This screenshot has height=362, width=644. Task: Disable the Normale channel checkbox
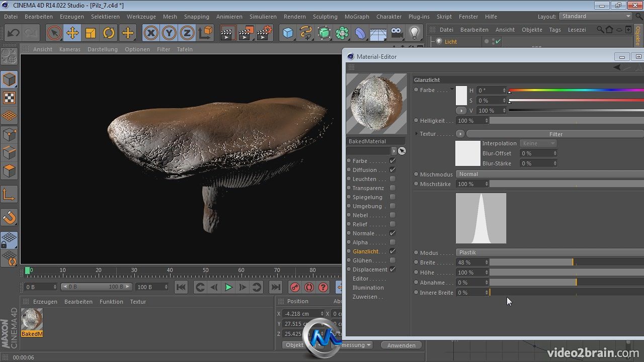(x=392, y=233)
